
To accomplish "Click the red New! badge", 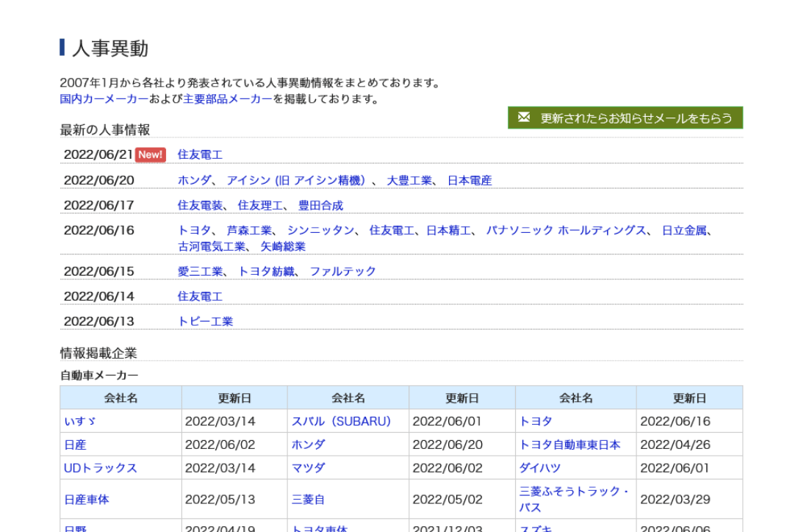I will click(150, 154).
